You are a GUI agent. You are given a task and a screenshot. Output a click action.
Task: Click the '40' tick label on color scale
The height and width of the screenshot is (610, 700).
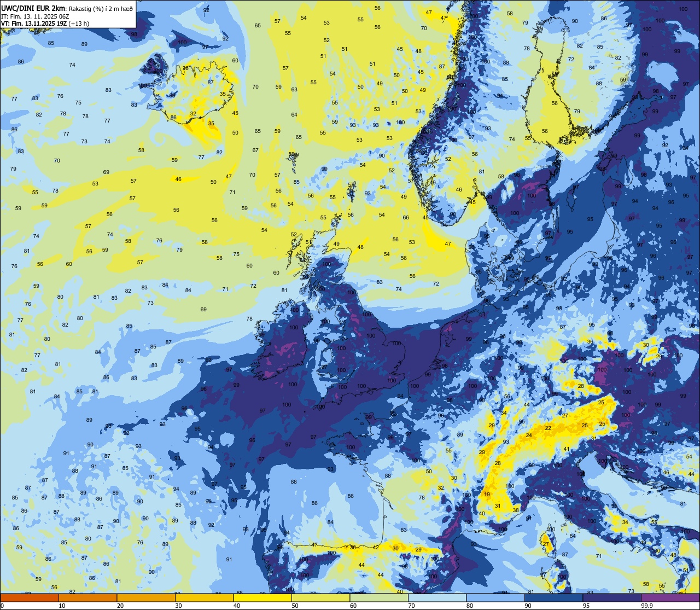pos(237,606)
